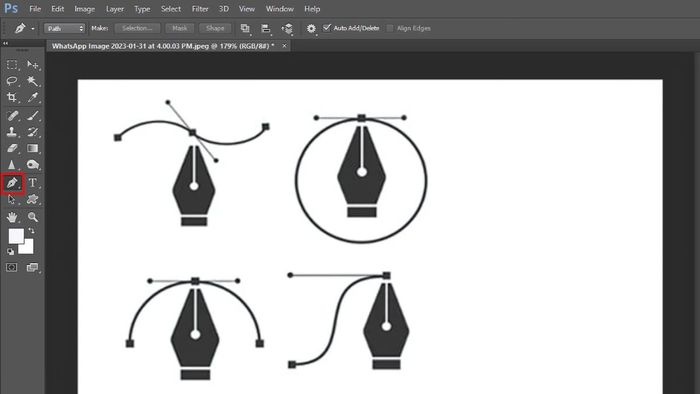Select the Healing Brush tool

tap(12, 116)
